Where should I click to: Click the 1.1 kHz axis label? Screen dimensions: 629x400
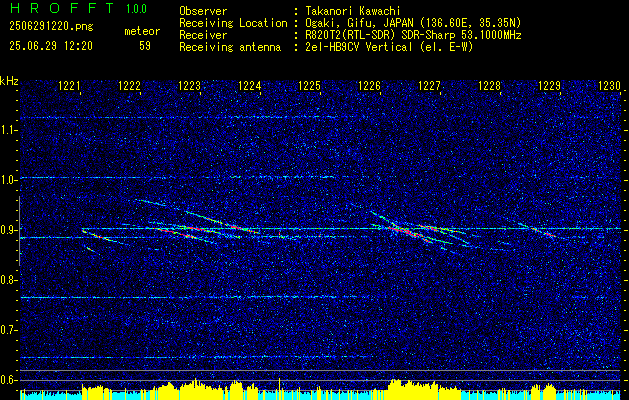(x=8, y=130)
